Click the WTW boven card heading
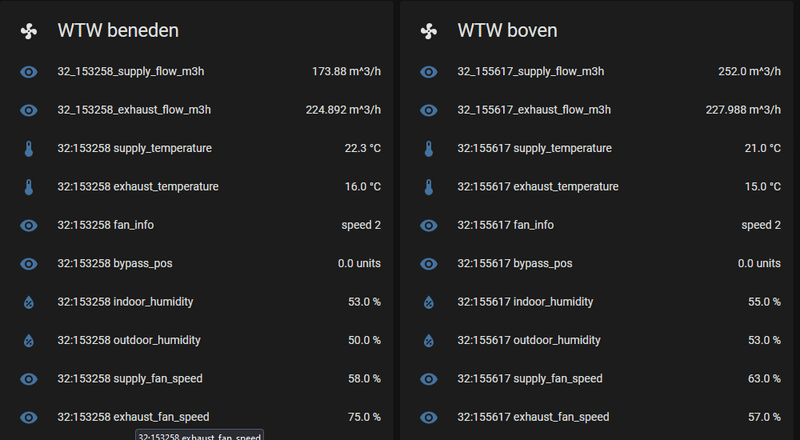 click(x=507, y=31)
